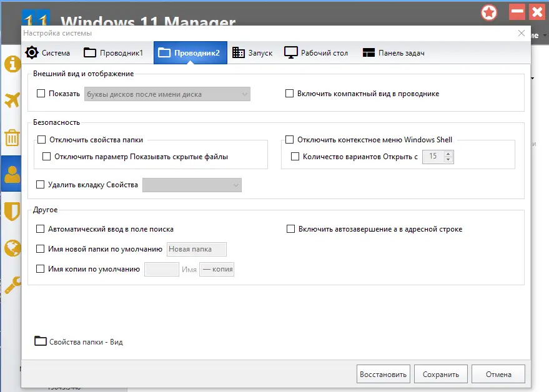Enable Имя копии по умолчанию checkbox

40,269
